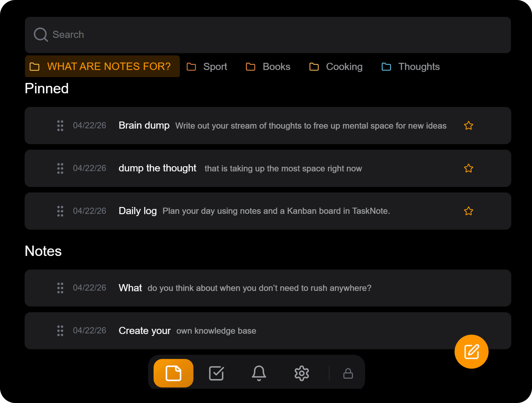Toggle the star on dump the thought
The height and width of the screenshot is (403, 532).
pyautogui.click(x=468, y=168)
